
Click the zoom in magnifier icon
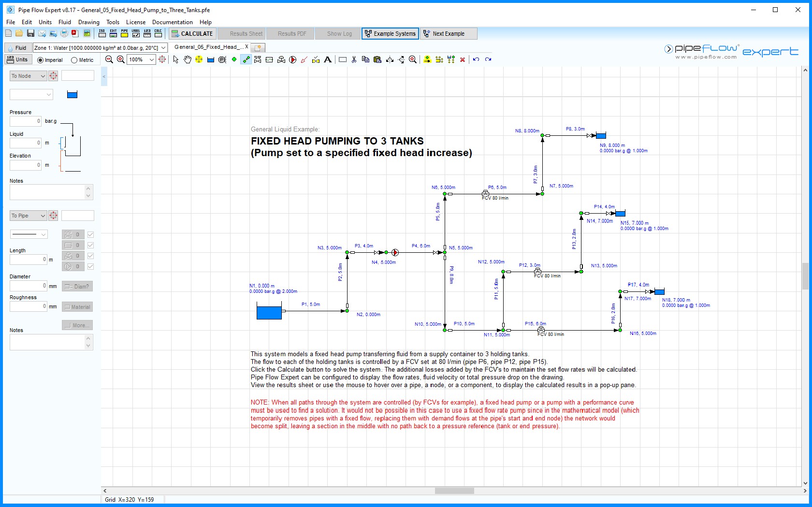(121, 59)
